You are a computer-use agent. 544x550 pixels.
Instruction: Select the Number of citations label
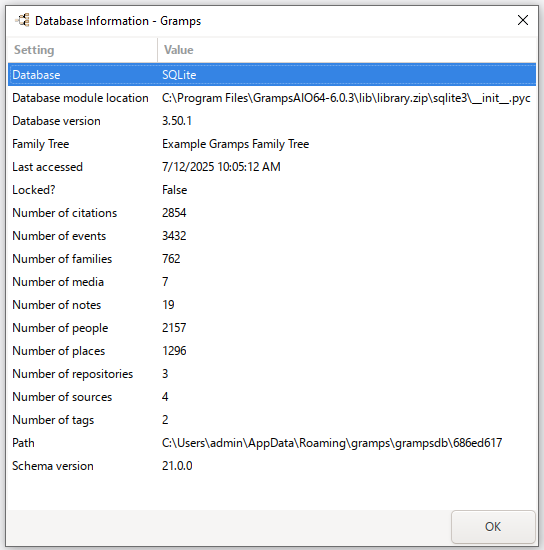point(65,213)
